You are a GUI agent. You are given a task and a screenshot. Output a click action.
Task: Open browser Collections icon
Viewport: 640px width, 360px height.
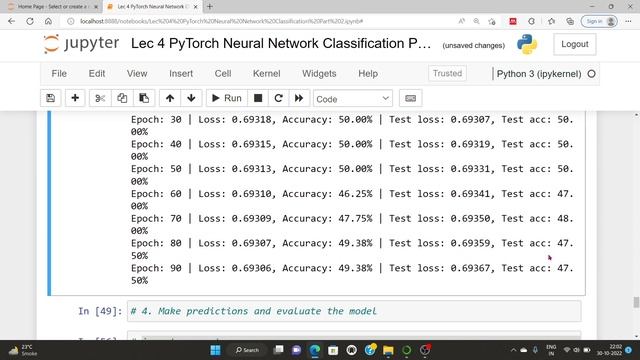[570, 21]
